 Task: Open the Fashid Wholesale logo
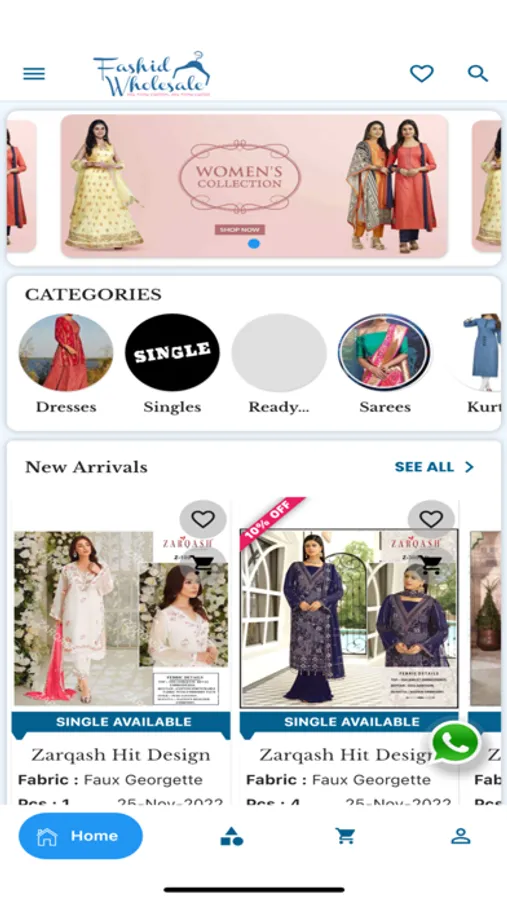pos(152,74)
